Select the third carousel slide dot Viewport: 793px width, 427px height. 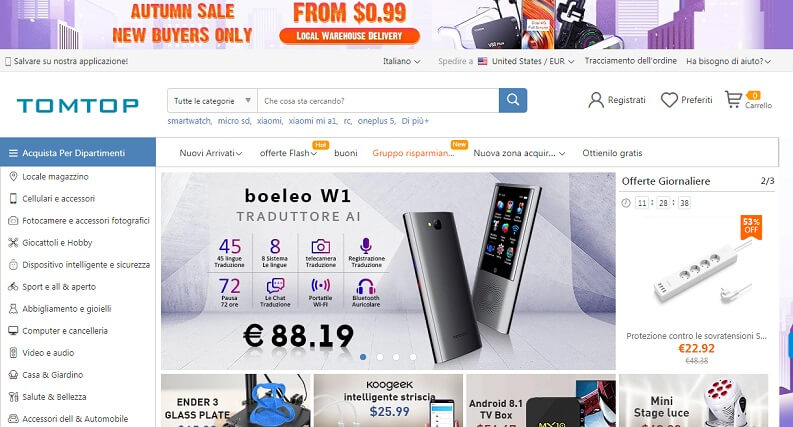(396, 357)
